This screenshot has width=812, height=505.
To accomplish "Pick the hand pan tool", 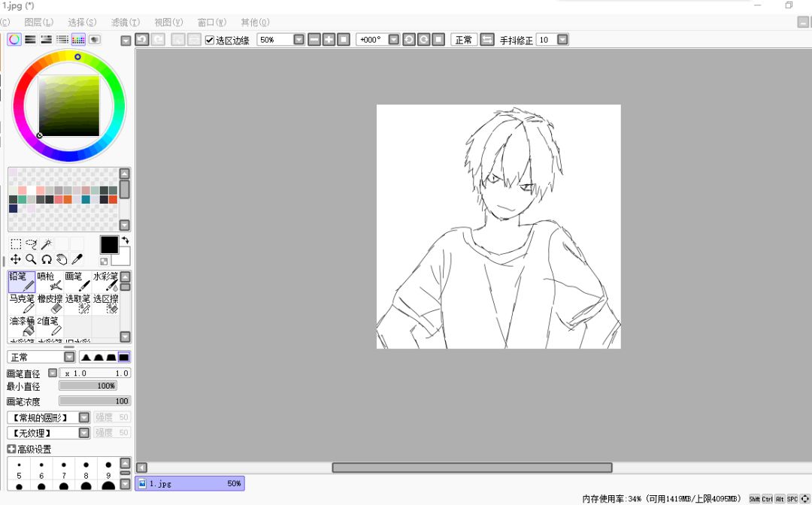I will 62,259.
